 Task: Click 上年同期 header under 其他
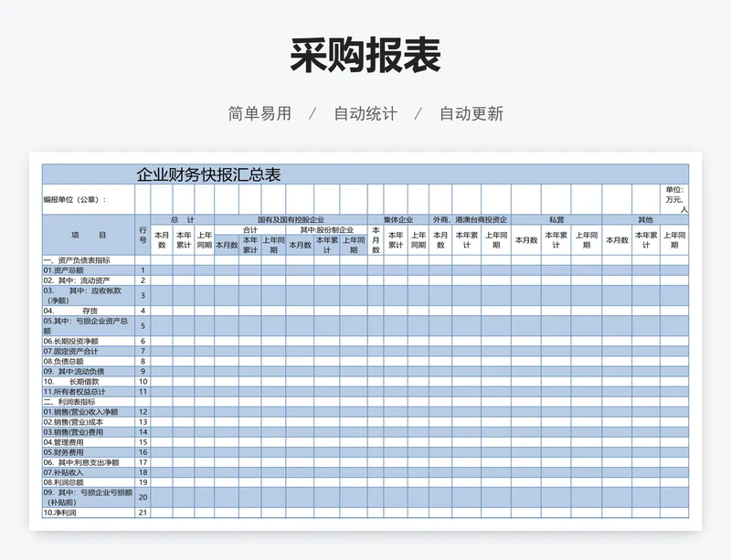[674, 240]
